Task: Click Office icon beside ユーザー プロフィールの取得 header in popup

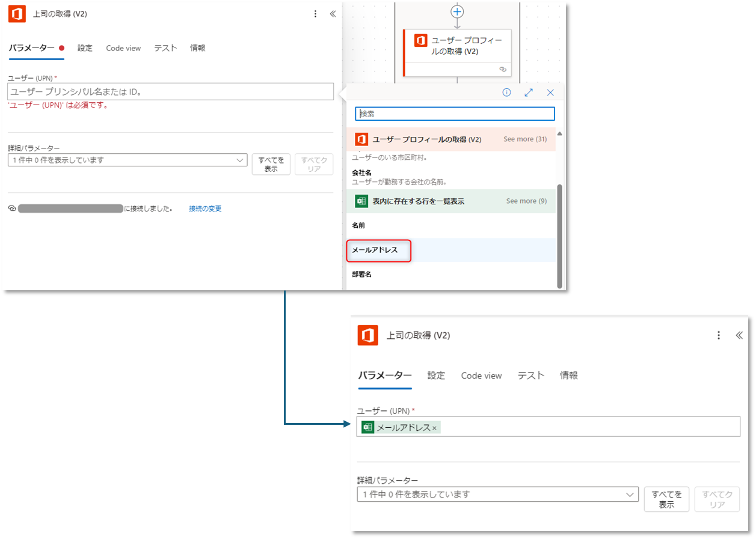Action: (361, 139)
